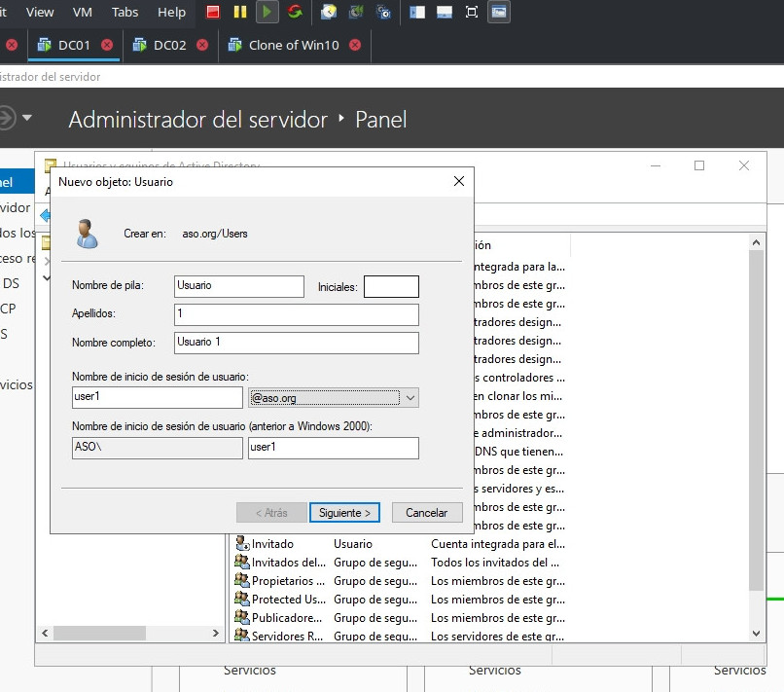Viewport: 784px width, 692px height.
Task: Click the Restart guest VM icon
Action: pos(293,13)
